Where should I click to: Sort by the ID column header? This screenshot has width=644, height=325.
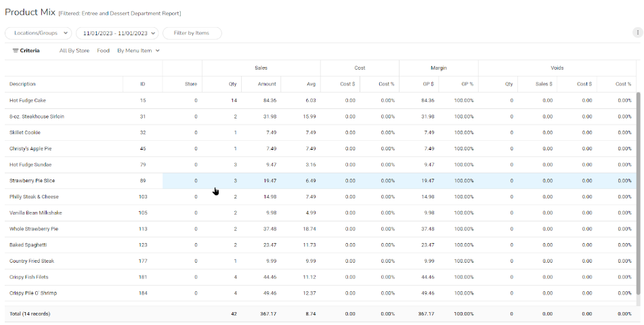pyautogui.click(x=142, y=84)
